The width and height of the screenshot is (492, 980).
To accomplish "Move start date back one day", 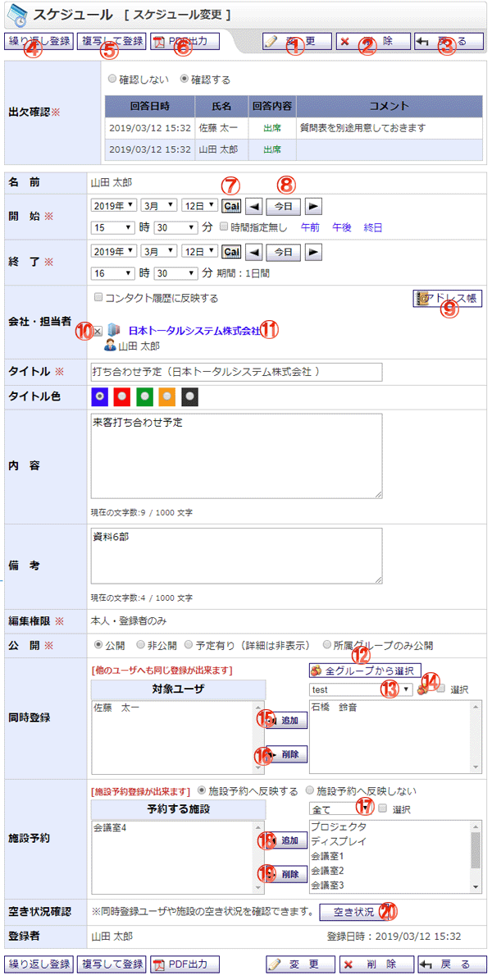I will (253, 204).
